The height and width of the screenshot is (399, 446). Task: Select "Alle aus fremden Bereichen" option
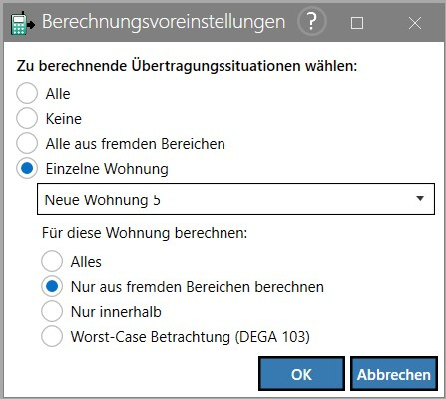(x=27, y=143)
